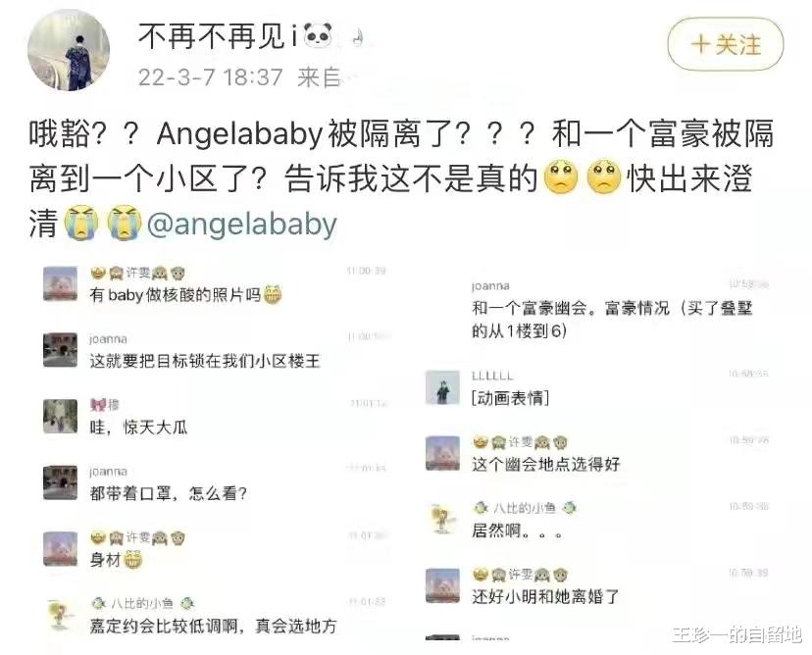Screen dimensions: 812x655
Task: Tap grinning emoji after 身材
Action: point(132,559)
